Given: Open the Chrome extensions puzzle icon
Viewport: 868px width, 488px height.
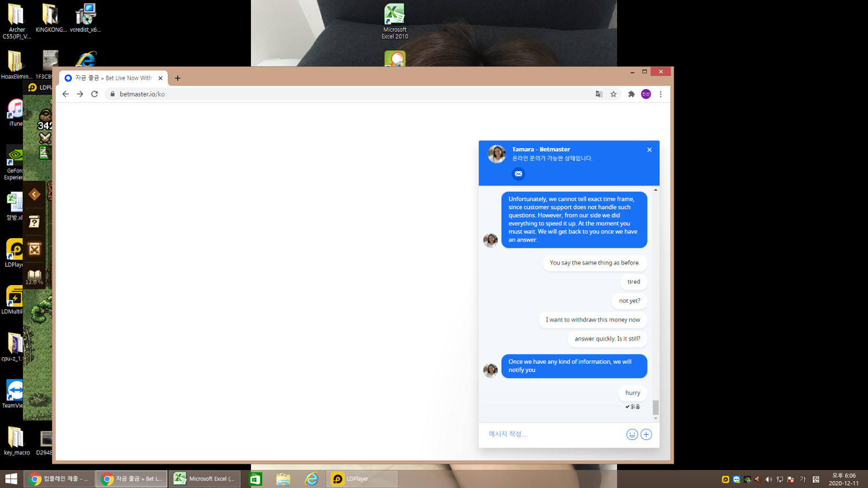Looking at the screenshot, I should [x=631, y=94].
